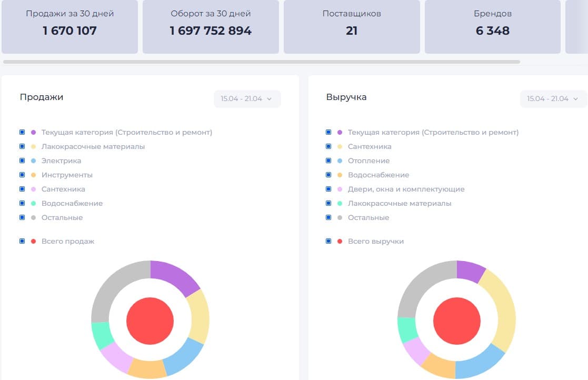The height and width of the screenshot is (380, 588).
Task: Toggle Водоснабжение checkbox in Выручка legend
Action: click(x=328, y=175)
